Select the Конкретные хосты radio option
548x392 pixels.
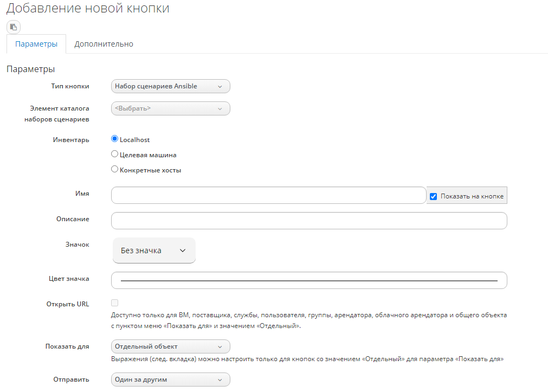click(x=114, y=169)
